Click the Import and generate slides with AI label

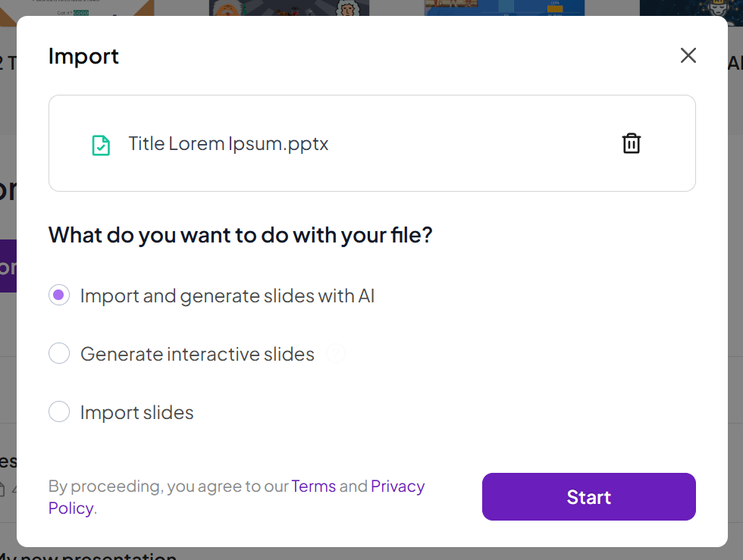point(227,296)
